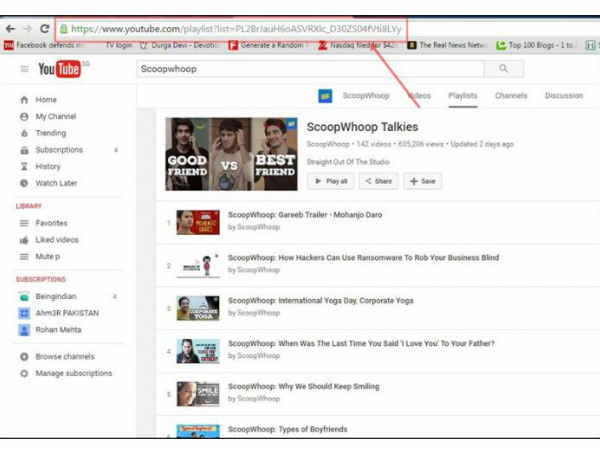600x450 pixels.
Task: Click ScoopWhoop uploader under Gareeb Trailer
Action: (x=258, y=227)
